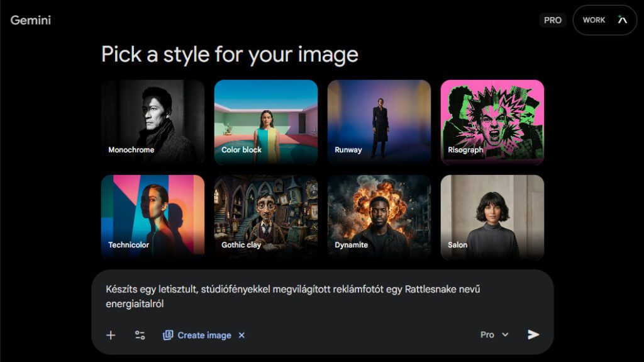644x362 pixels.
Task: Open the tools settings sliders icon
Action: [x=140, y=335]
